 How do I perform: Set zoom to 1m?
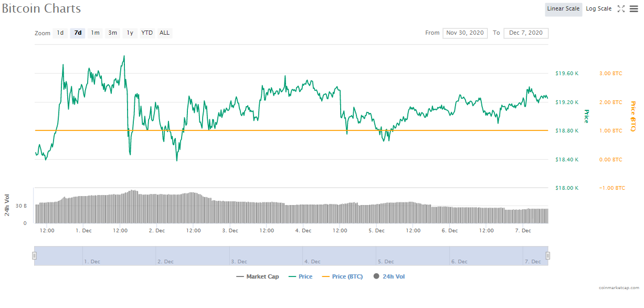(x=95, y=33)
